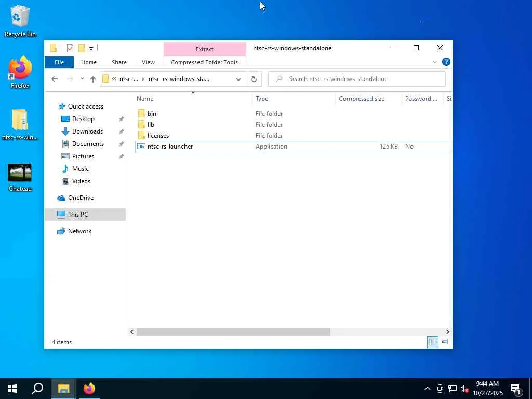
Task: Click the search ntsc-rs-windows-standalone field
Action: [x=356, y=79]
